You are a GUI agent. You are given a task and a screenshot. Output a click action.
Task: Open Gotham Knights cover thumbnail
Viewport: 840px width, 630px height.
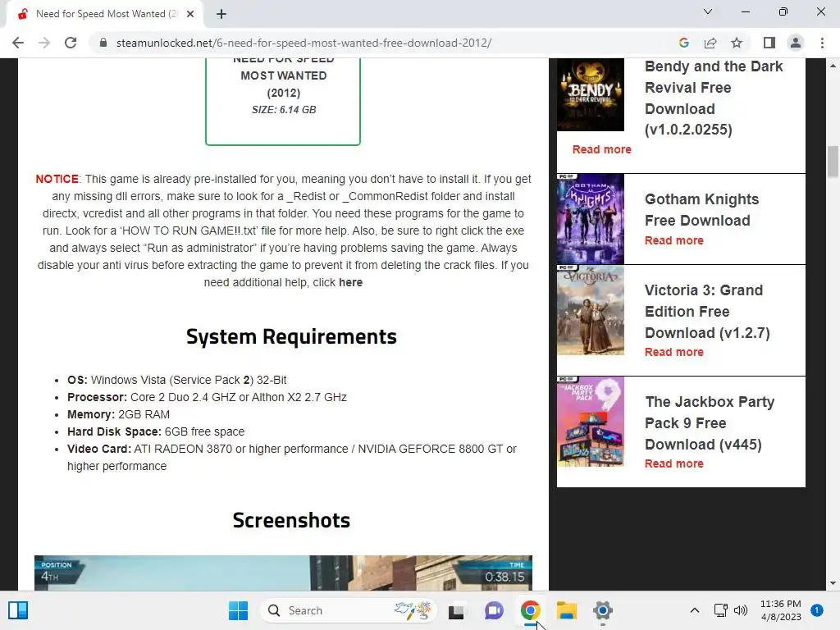[591, 218]
